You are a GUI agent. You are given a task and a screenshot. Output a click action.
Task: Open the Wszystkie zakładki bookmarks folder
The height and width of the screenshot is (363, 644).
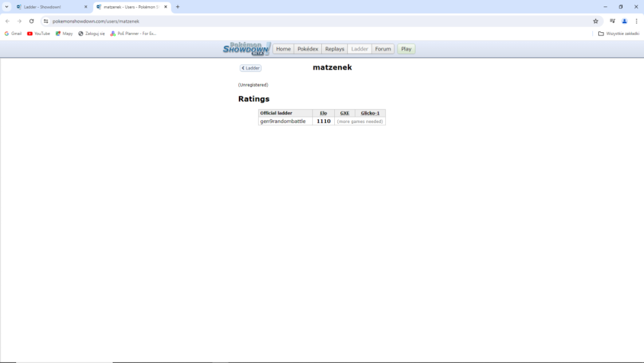[x=618, y=34]
